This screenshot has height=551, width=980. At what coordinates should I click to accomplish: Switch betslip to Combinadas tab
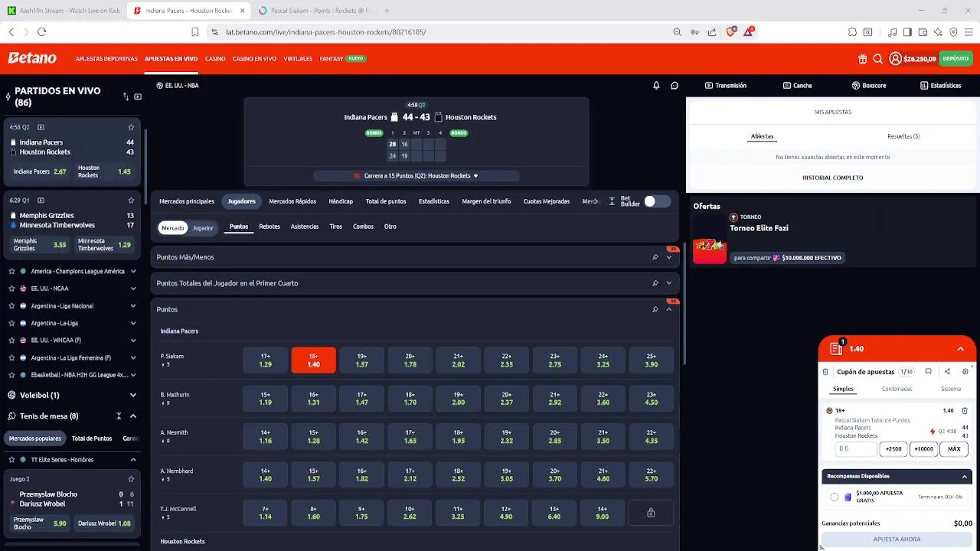pyautogui.click(x=897, y=389)
